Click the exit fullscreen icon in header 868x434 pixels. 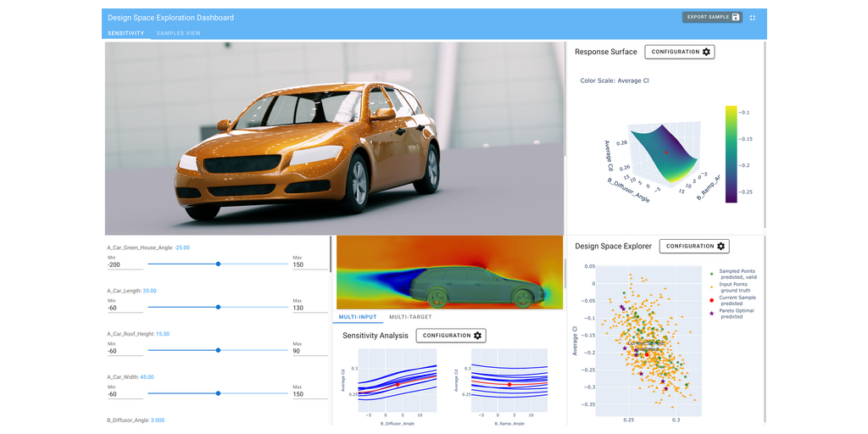[x=752, y=17]
